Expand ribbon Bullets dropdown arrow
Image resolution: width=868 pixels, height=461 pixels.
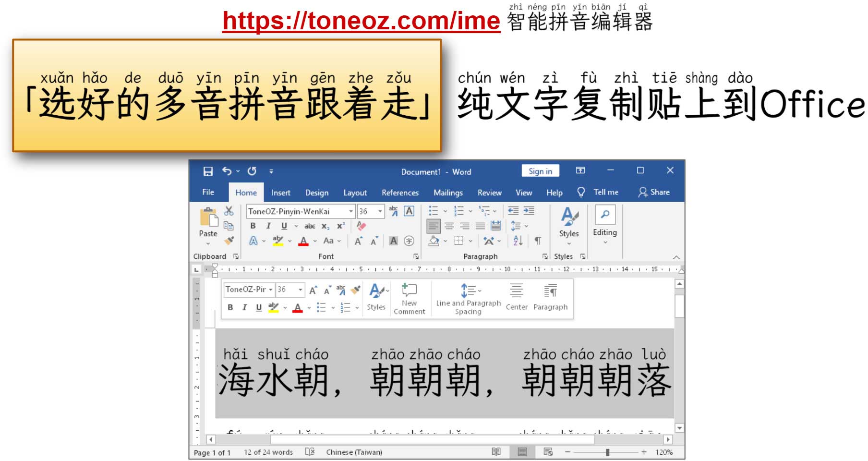click(445, 211)
